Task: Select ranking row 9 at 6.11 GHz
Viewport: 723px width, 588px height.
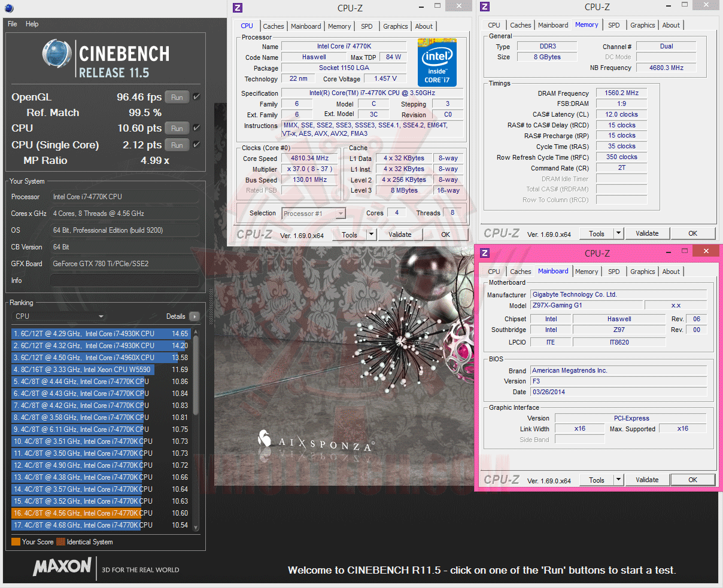Action: coord(101,429)
